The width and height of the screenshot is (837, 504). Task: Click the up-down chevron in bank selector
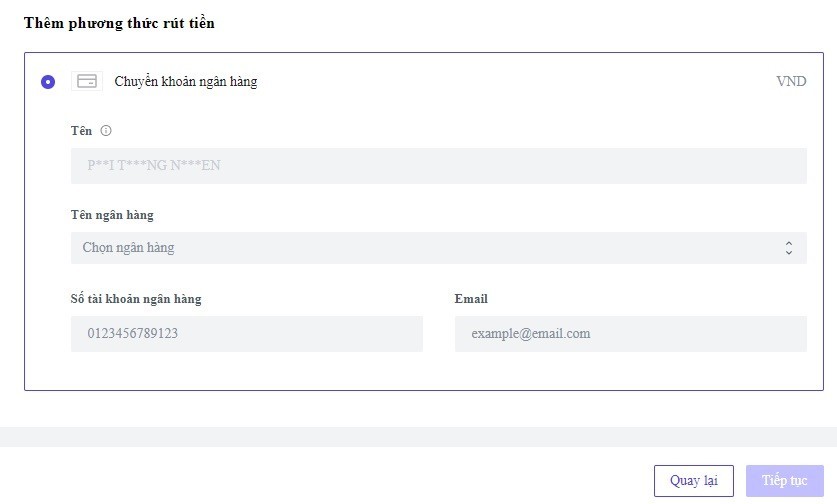788,248
